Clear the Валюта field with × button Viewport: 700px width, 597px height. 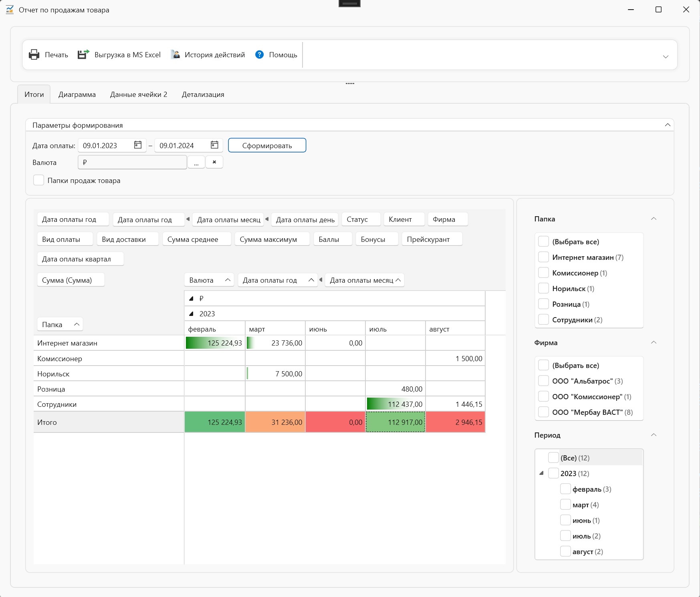pos(214,162)
